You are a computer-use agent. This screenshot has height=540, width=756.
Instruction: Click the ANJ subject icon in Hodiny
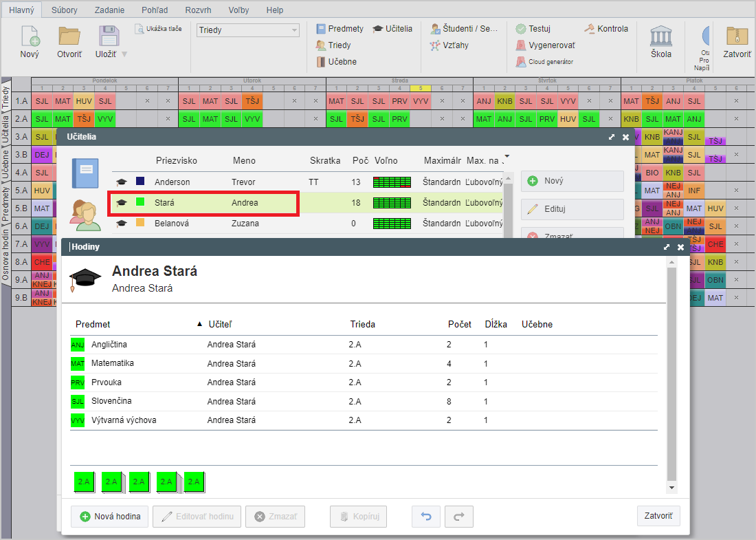point(78,345)
